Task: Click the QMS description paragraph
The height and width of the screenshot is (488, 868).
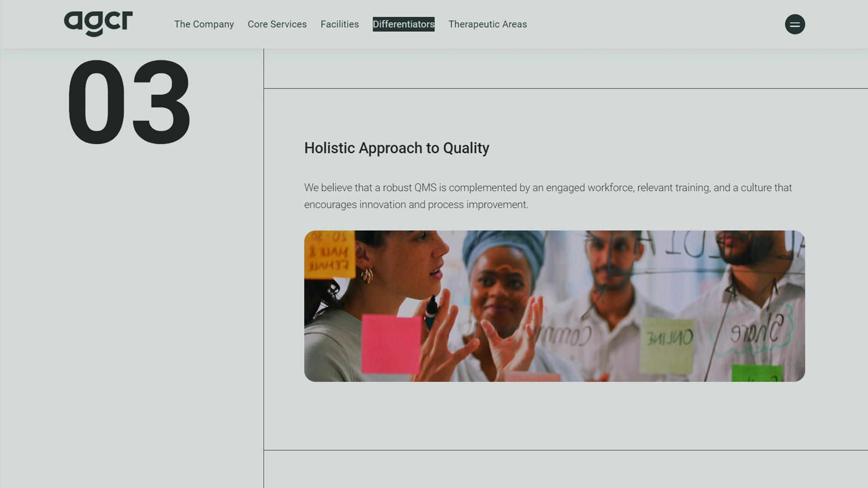Action: (x=547, y=196)
